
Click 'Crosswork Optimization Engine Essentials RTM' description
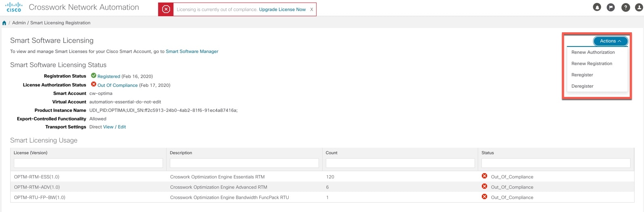217,177
